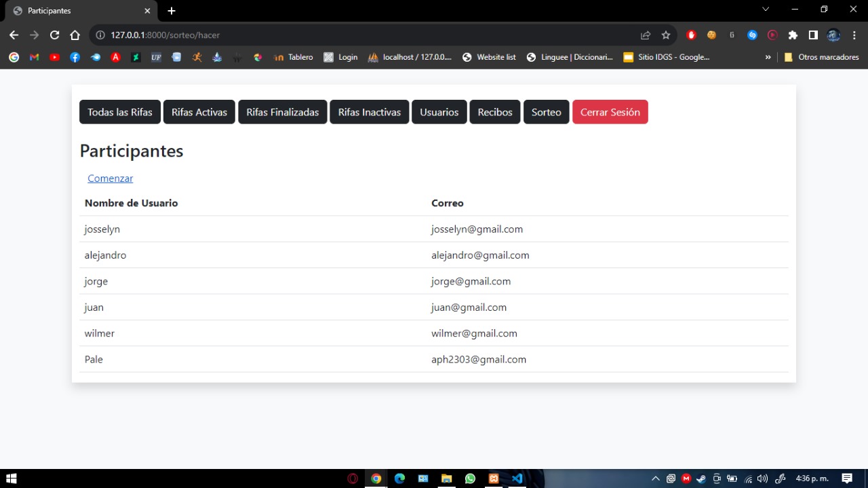The width and height of the screenshot is (868, 488).
Task: Open the tab search dropdown arrow
Action: coord(766,10)
